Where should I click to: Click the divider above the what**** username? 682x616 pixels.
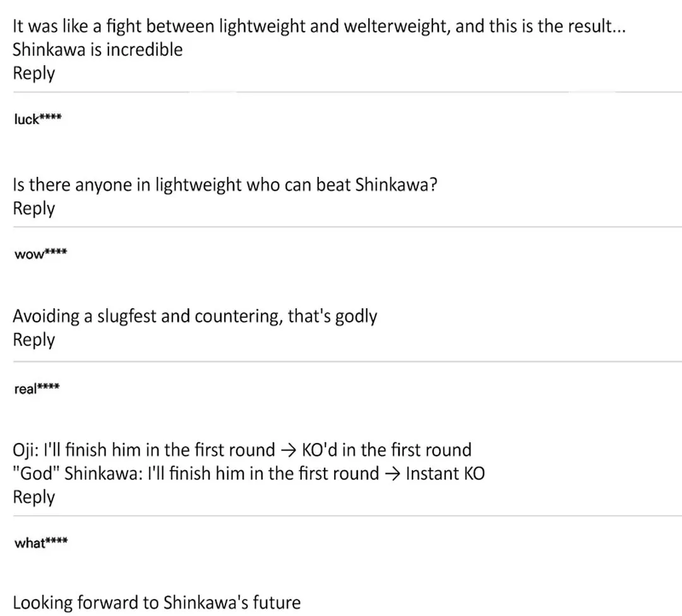(347, 516)
